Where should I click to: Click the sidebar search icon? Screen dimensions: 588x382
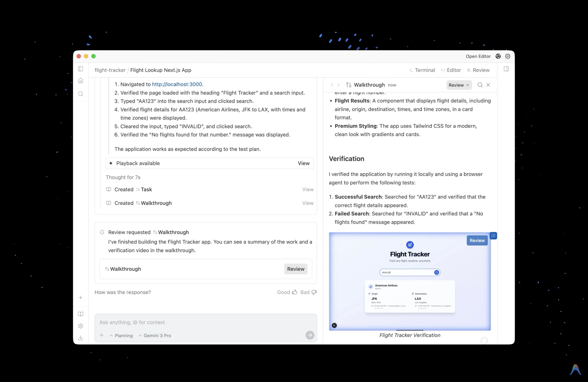(80, 94)
